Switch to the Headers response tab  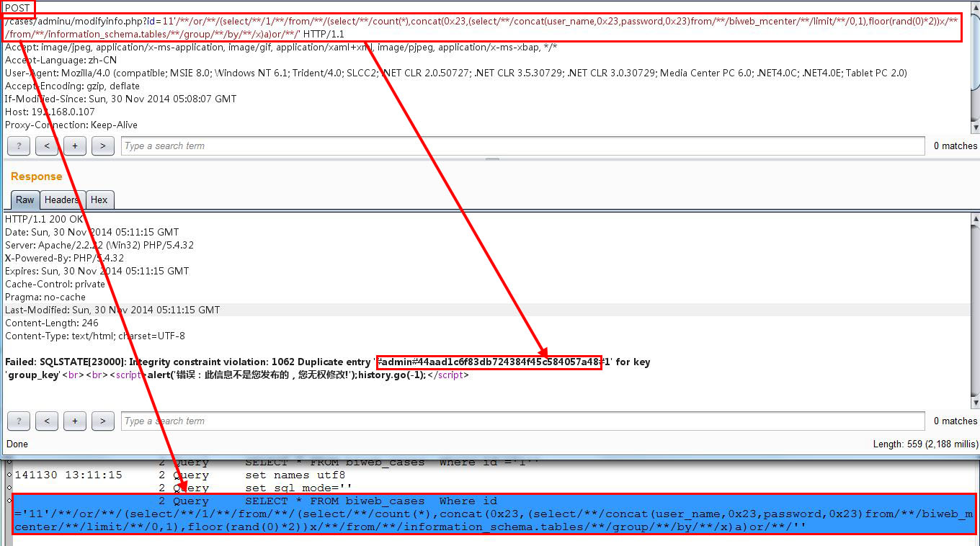[62, 200]
